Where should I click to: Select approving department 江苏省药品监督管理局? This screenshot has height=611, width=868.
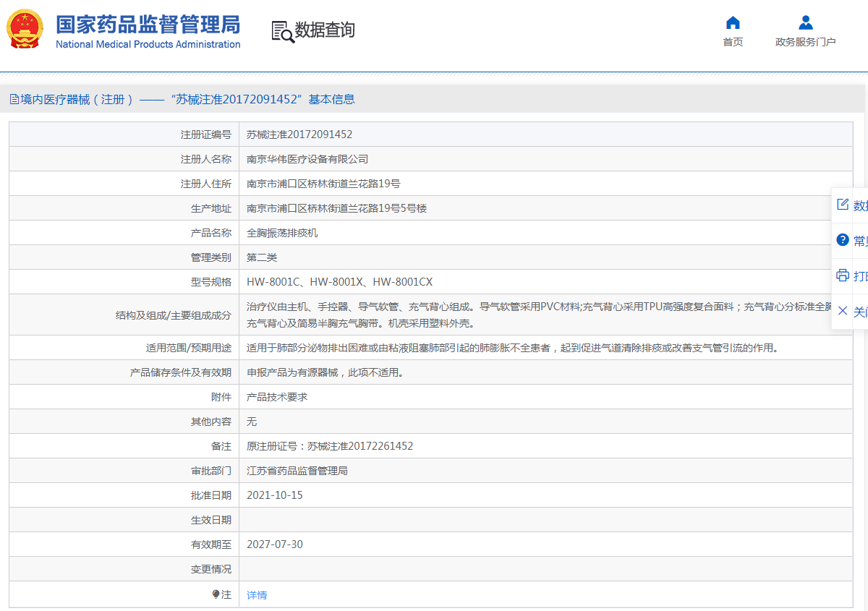(297, 471)
